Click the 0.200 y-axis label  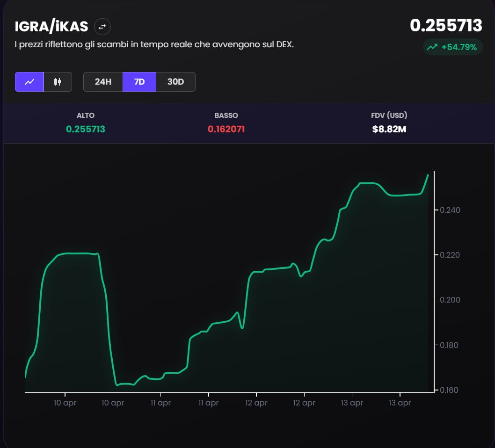coord(450,300)
